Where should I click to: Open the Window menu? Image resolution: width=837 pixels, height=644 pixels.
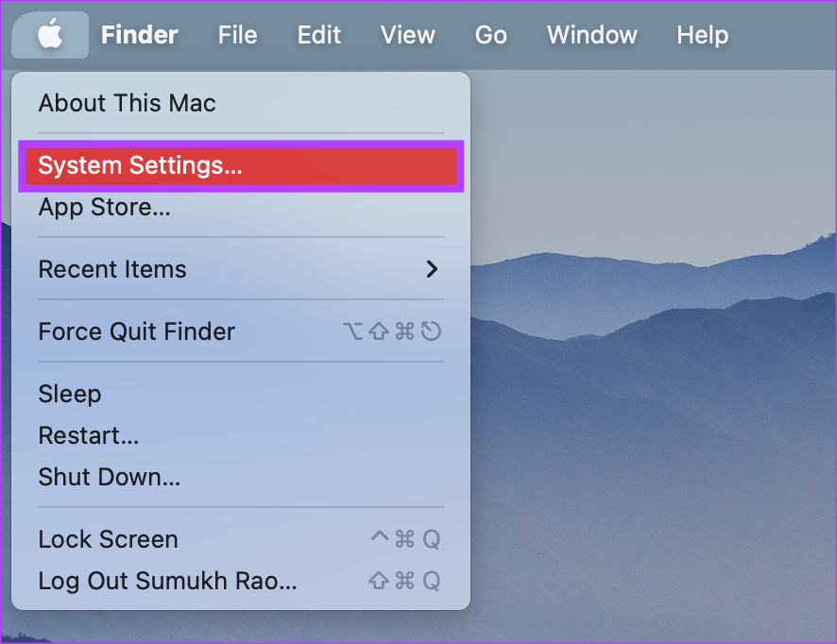tap(592, 35)
